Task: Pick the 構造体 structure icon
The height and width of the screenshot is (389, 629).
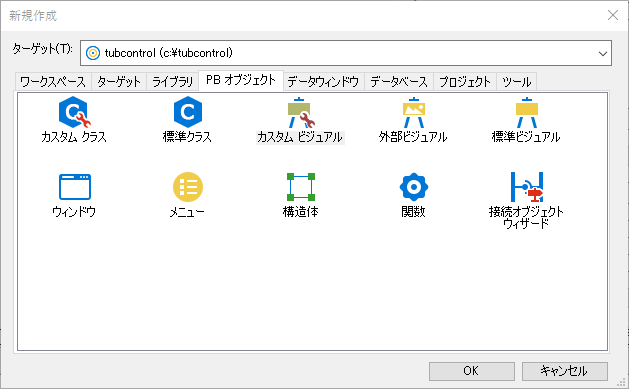Action: coord(301,187)
